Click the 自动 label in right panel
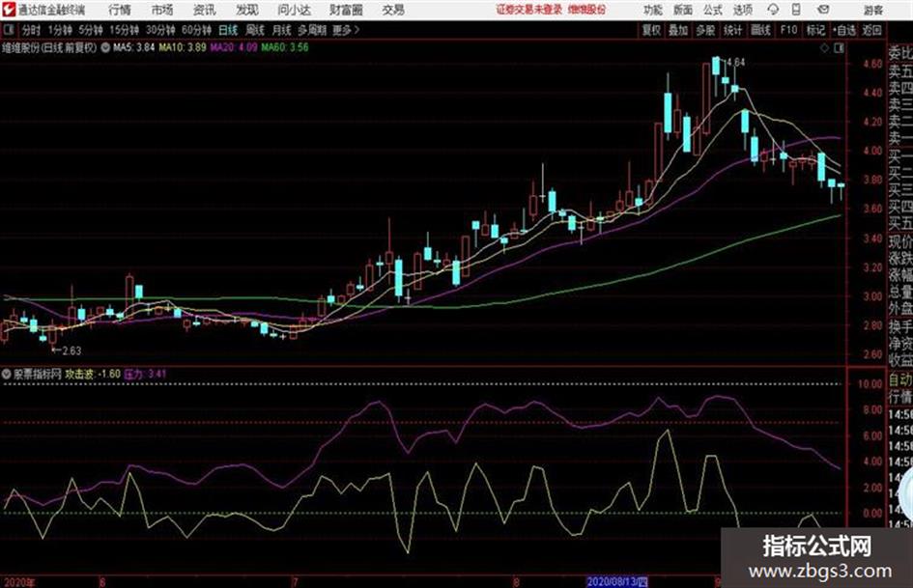The width and height of the screenshot is (913, 588). point(900,380)
